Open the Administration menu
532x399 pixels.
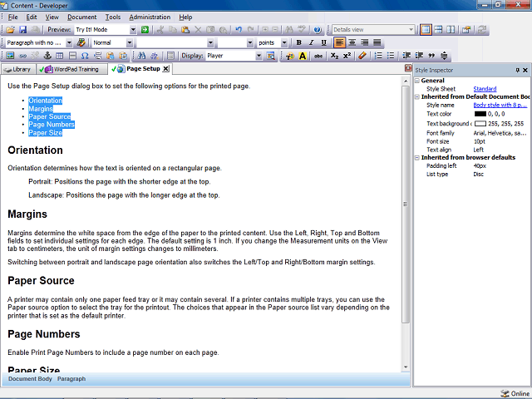(150, 17)
